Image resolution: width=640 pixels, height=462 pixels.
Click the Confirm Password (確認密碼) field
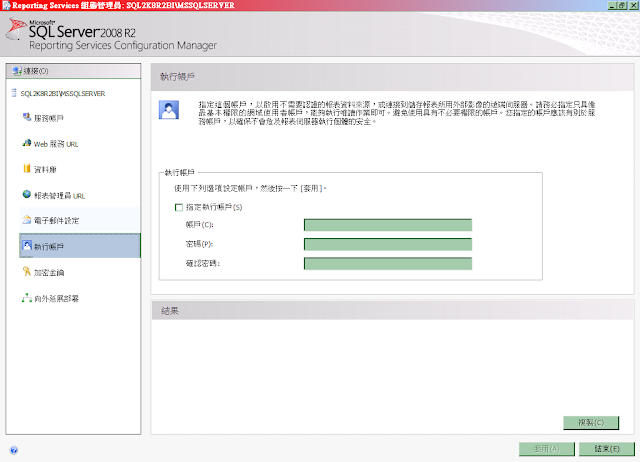tap(388, 263)
